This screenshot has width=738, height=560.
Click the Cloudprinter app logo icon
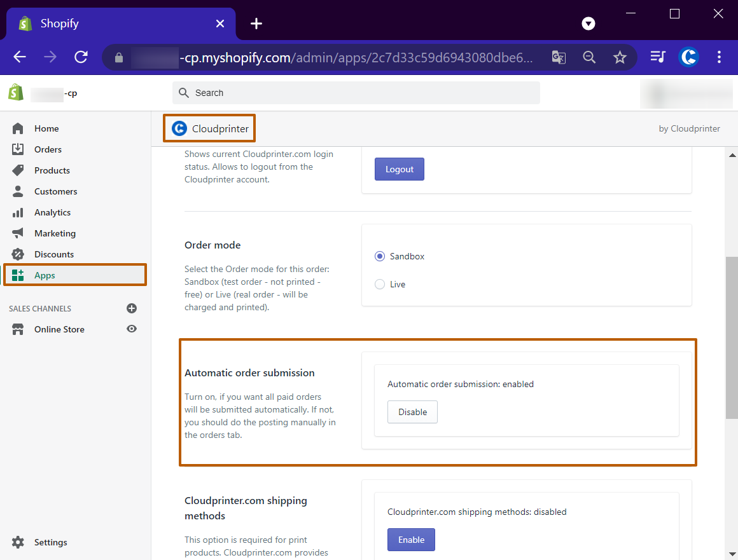point(179,128)
